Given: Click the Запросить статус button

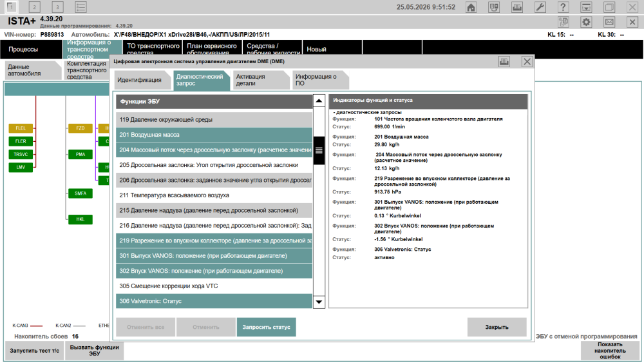Looking at the screenshot, I should coord(266,328).
